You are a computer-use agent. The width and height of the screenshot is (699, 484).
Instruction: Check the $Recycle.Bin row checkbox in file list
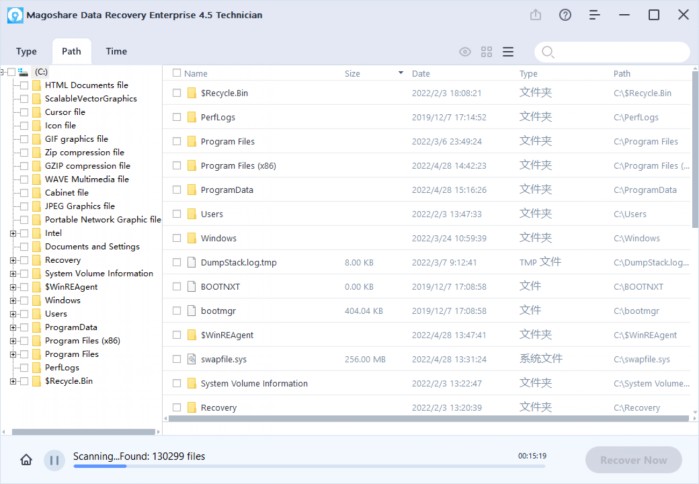click(x=177, y=93)
